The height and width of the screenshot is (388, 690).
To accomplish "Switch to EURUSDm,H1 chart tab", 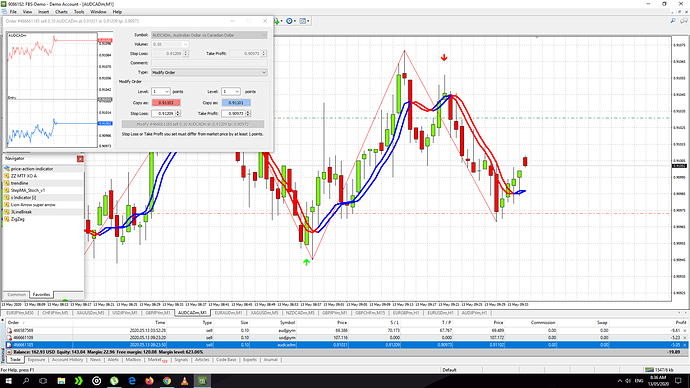I will (440, 313).
